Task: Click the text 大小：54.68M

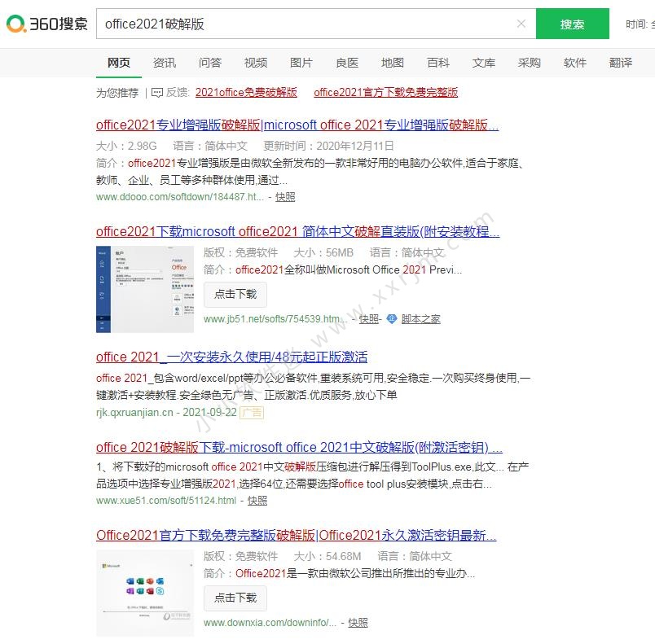Action: point(327,556)
